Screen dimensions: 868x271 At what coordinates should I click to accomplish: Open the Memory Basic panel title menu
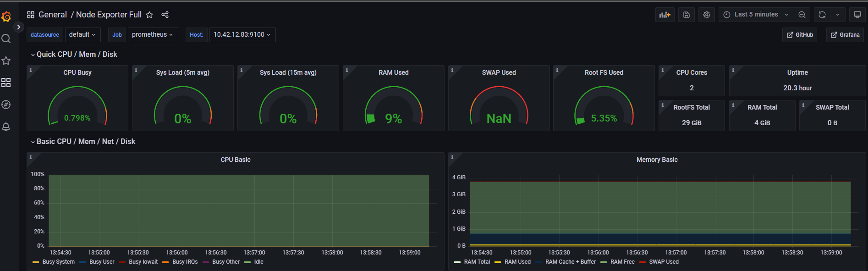tap(657, 160)
